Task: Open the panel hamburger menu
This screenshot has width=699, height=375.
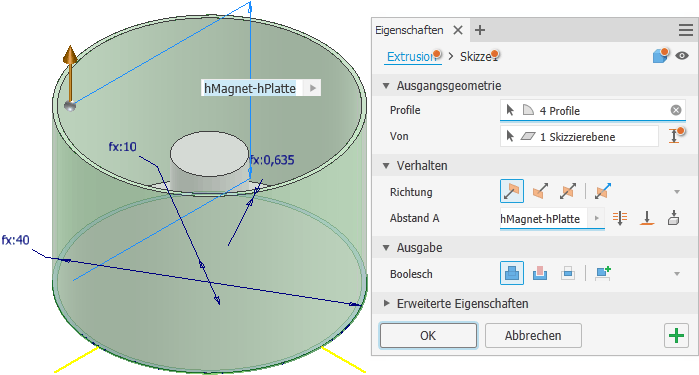Action: coord(686,30)
